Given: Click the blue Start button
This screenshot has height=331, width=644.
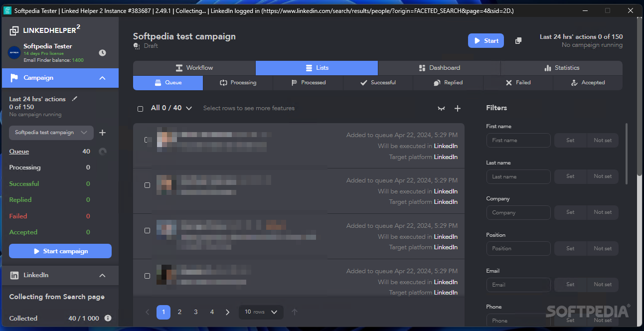Looking at the screenshot, I should click(486, 41).
